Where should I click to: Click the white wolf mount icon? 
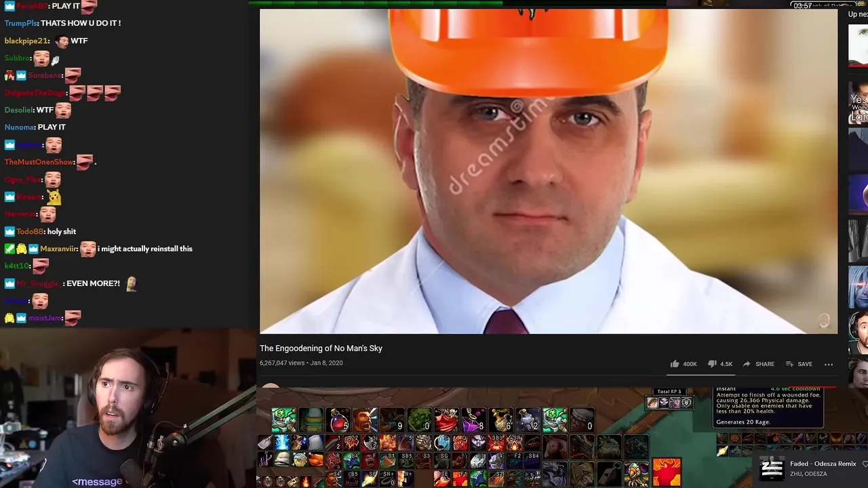555,473
